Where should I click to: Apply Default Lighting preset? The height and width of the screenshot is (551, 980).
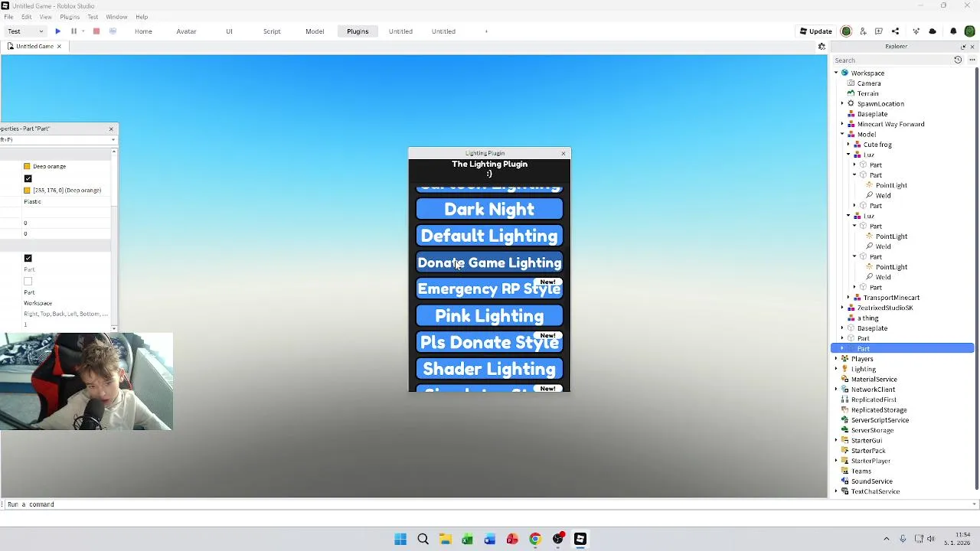(x=489, y=236)
